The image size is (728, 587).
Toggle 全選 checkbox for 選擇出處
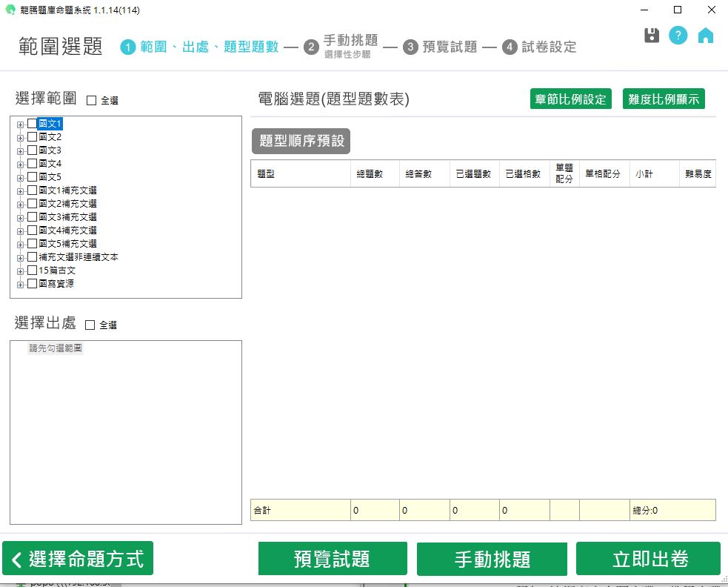point(90,325)
